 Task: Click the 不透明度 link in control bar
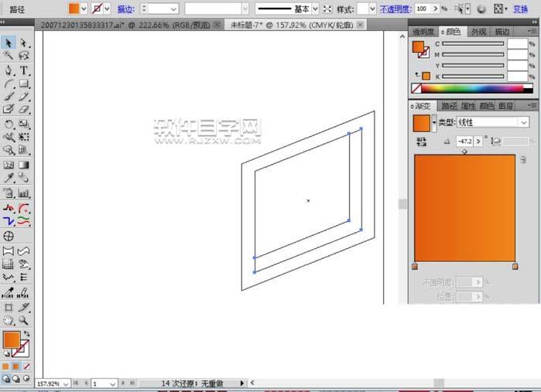tap(395, 9)
